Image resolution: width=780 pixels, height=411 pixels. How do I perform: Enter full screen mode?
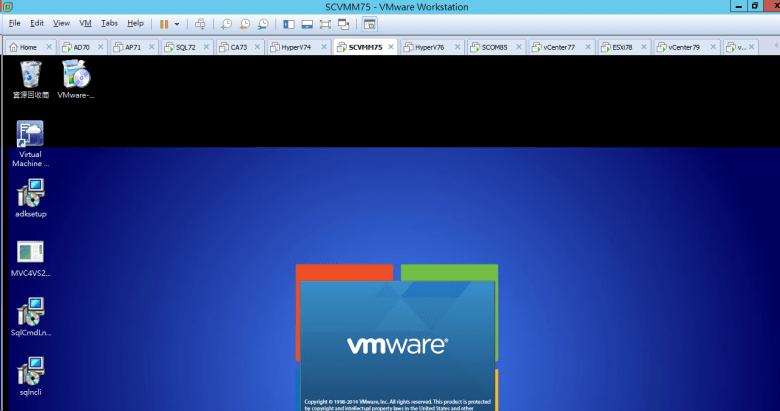pos(326,23)
